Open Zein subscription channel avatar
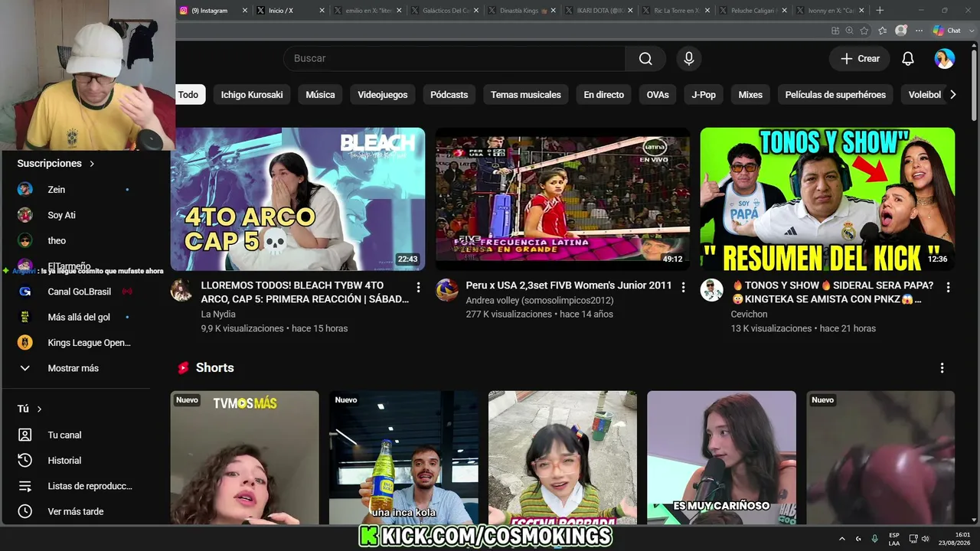Screen dimensions: 980x551 (25, 189)
